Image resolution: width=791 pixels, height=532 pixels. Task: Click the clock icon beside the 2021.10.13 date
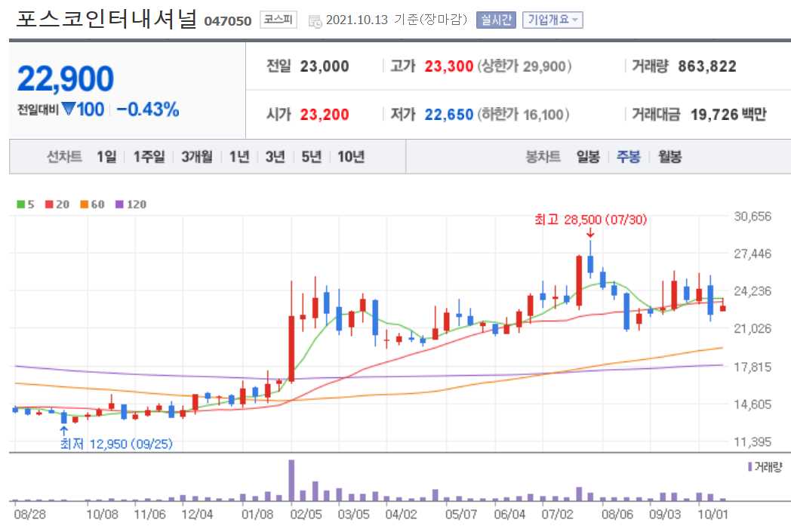(314, 20)
